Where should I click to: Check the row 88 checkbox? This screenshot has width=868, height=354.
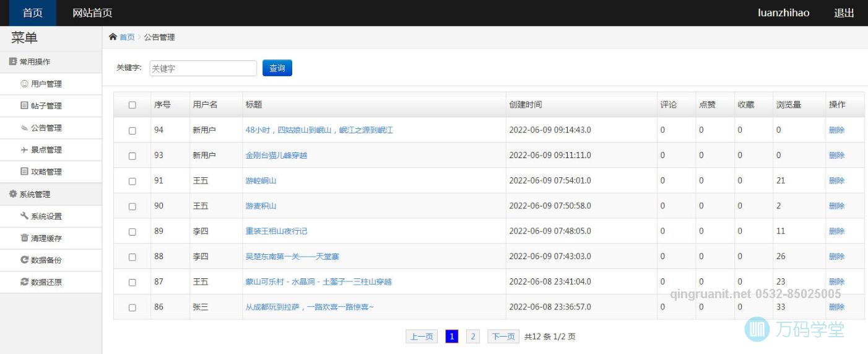(132, 257)
